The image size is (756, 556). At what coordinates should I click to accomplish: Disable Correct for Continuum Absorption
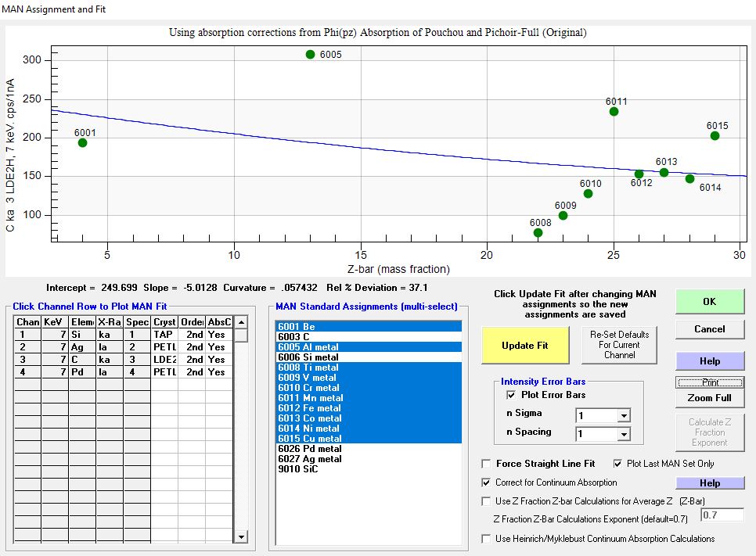click(x=488, y=482)
